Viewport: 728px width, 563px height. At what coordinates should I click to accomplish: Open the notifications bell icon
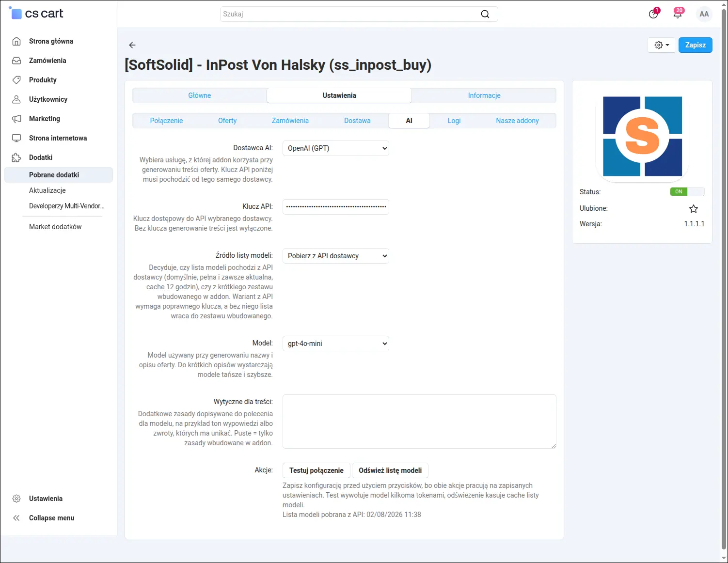click(x=678, y=14)
